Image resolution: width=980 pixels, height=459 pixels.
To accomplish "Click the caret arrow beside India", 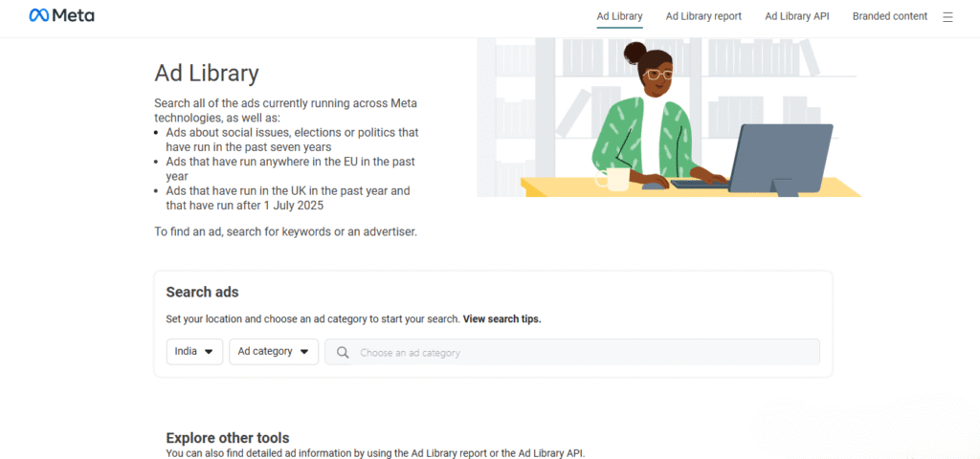I will 209,352.
